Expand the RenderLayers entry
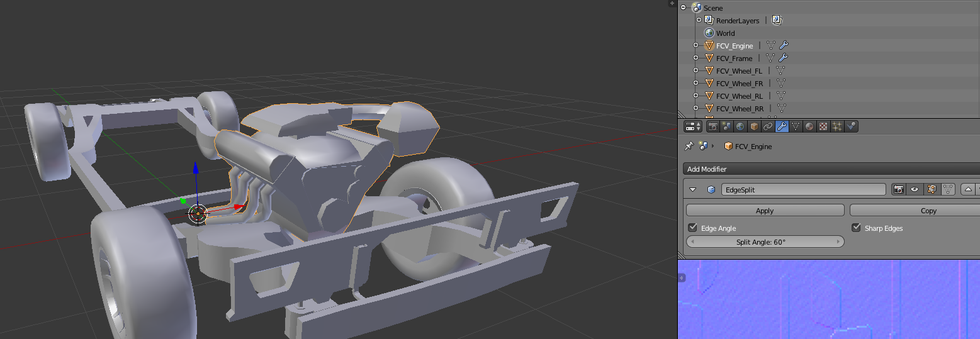980x339 pixels. point(699,20)
